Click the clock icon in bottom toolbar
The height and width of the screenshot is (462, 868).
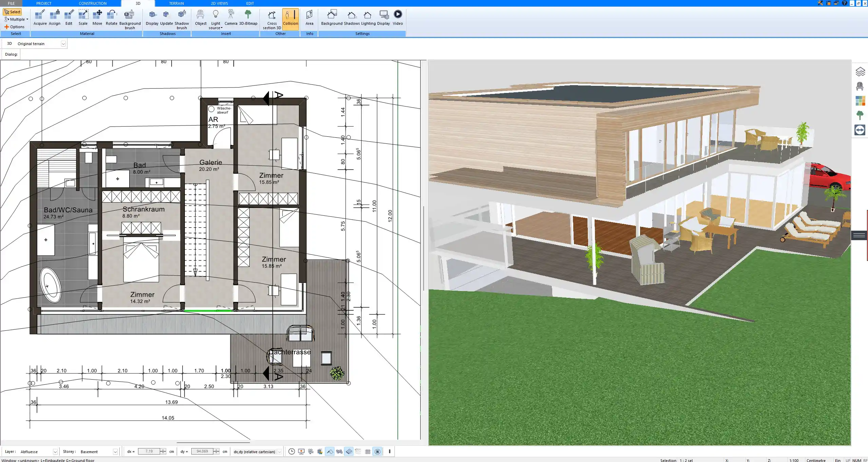pyautogui.click(x=292, y=451)
